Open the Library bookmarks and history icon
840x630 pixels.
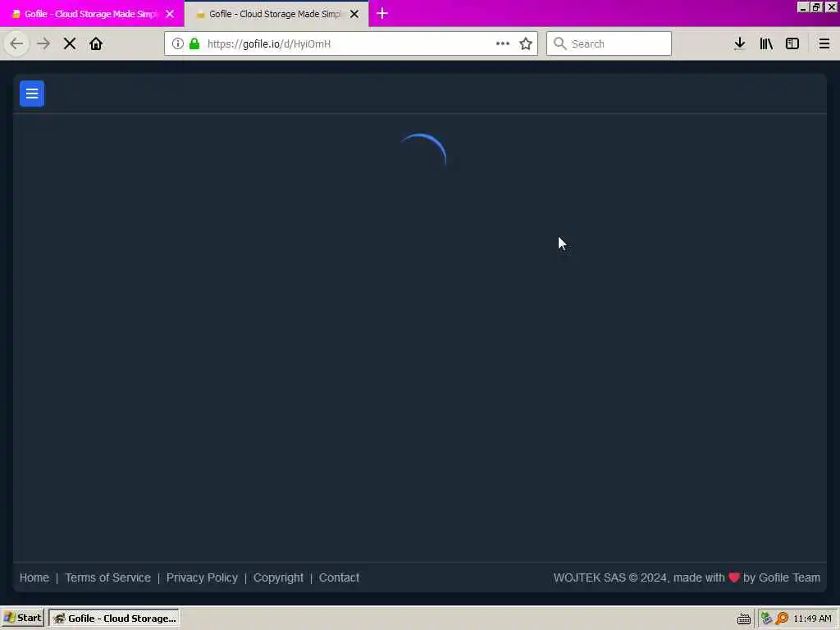pyautogui.click(x=766, y=43)
